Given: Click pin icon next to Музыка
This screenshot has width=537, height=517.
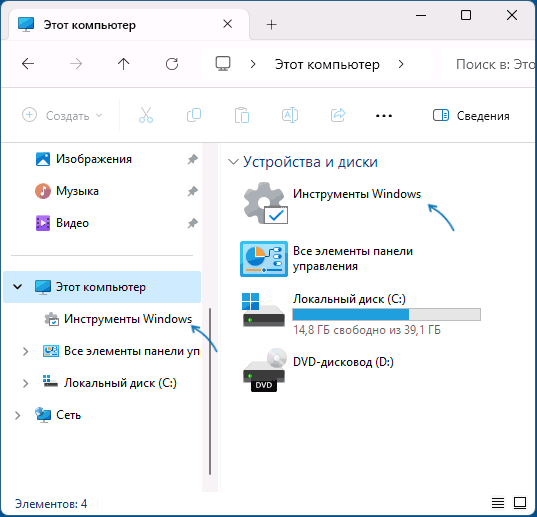Looking at the screenshot, I should pyautogui.click(x=192, y=191).
